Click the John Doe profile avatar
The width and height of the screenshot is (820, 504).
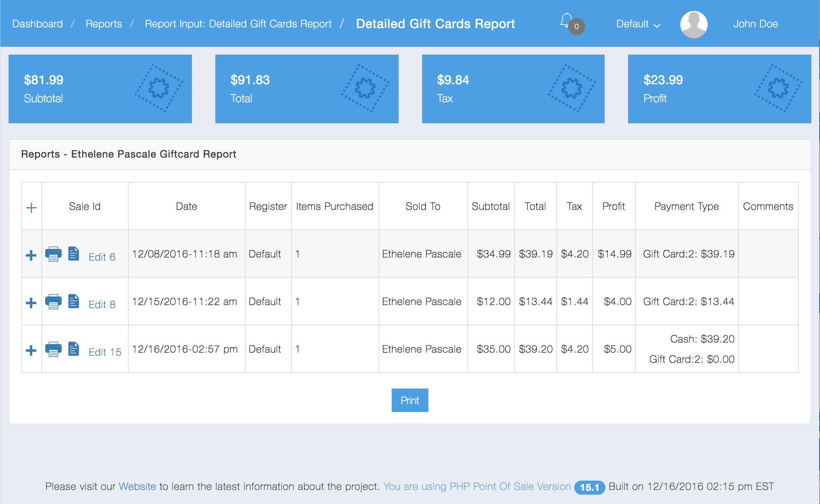694,24
